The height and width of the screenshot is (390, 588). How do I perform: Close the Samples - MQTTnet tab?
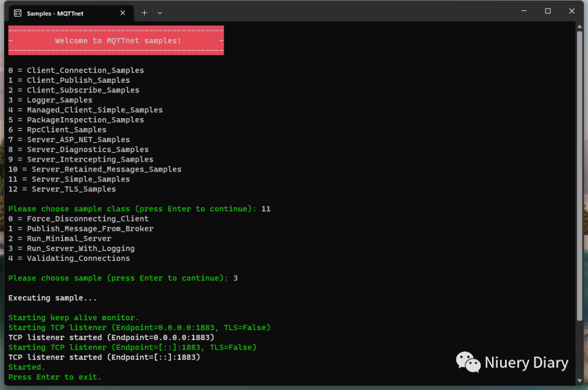point(122,13)
